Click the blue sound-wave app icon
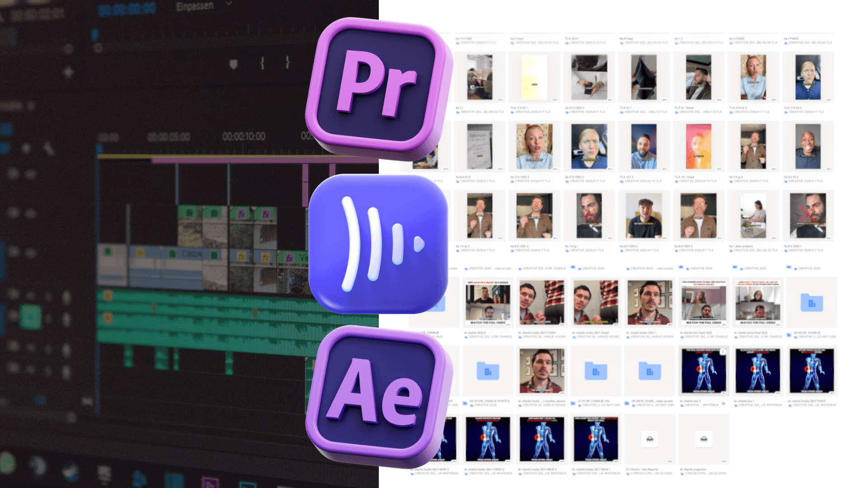 pyautogui.click(x=379, y=244)
